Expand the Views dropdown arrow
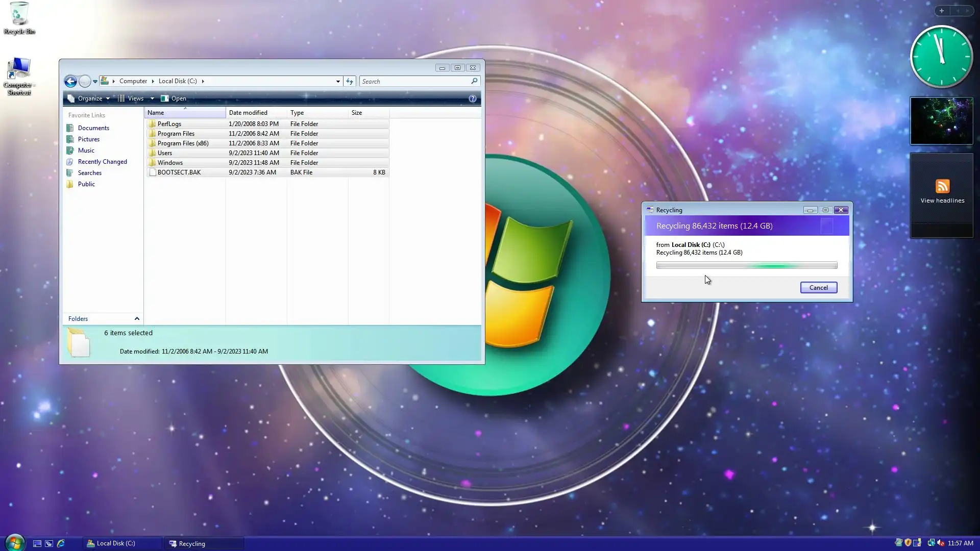 click(152, 98)
